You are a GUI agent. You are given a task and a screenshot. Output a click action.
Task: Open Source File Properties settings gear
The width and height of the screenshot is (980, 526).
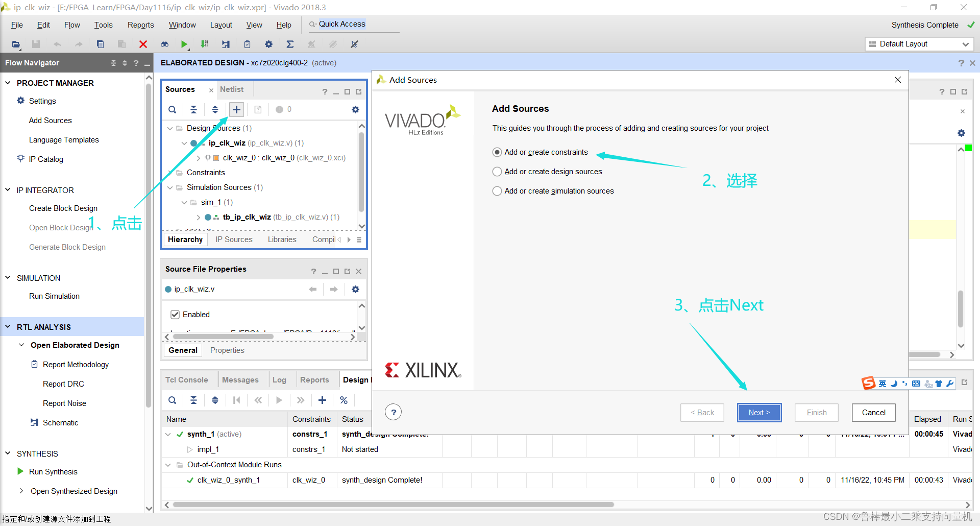pos(355,289)
